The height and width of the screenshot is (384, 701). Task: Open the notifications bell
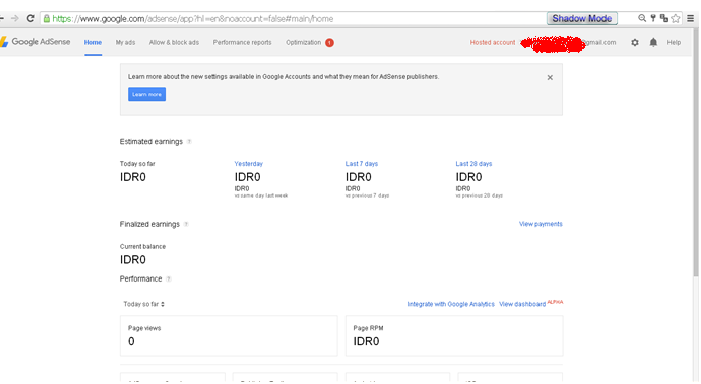[x=653, y=42]
